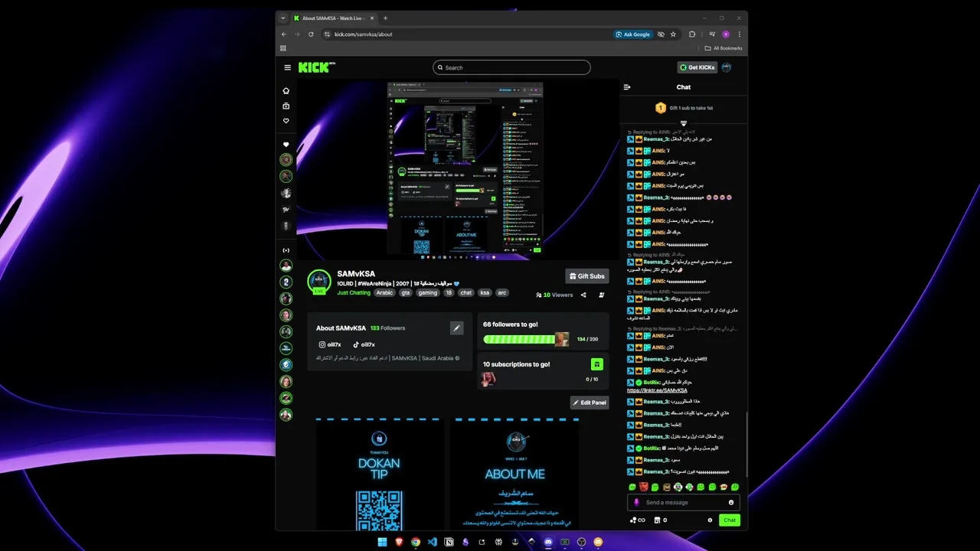Open Visual Studio Code from taskbar

click(x=433, y=542)
